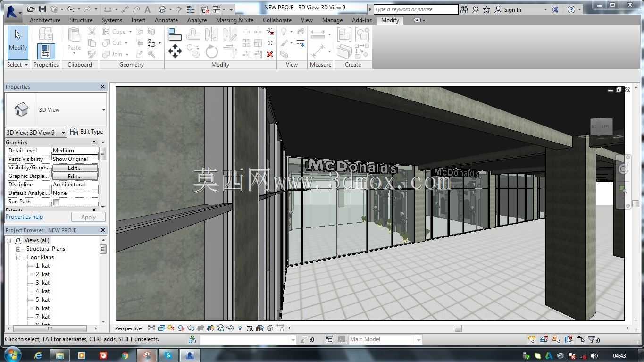644x362 pixels.
Task: Click the Sign In button
Action: [x=508, y=9]
